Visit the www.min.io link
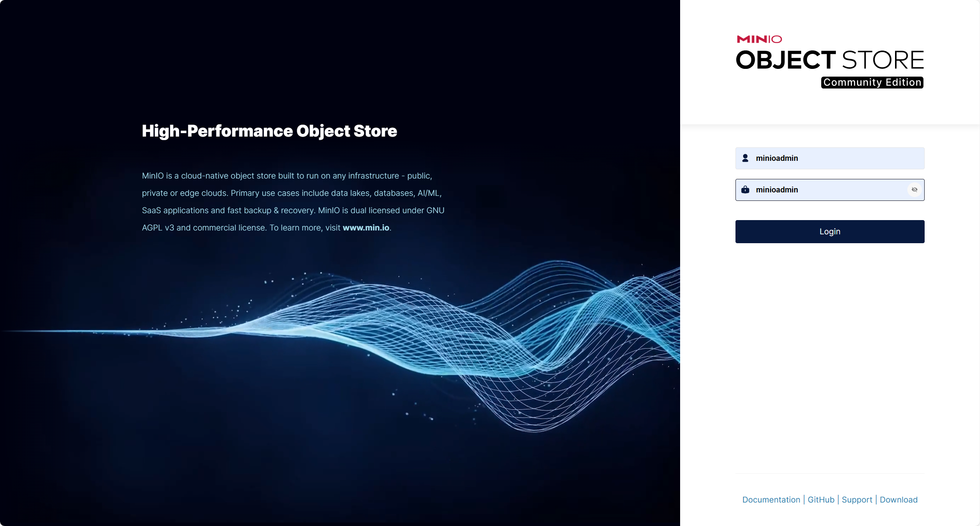This screenshot has width=980, height=526. (x=366, y=228)
